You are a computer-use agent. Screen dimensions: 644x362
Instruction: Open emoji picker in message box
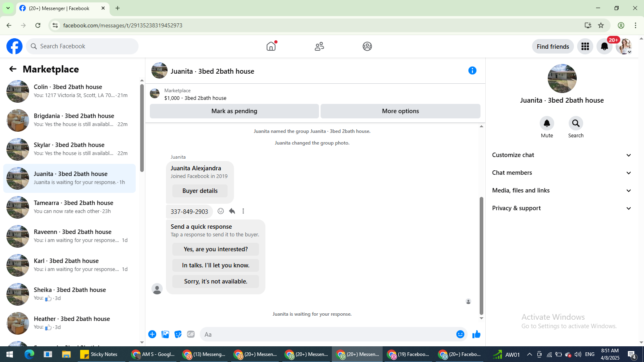point(460,334)
